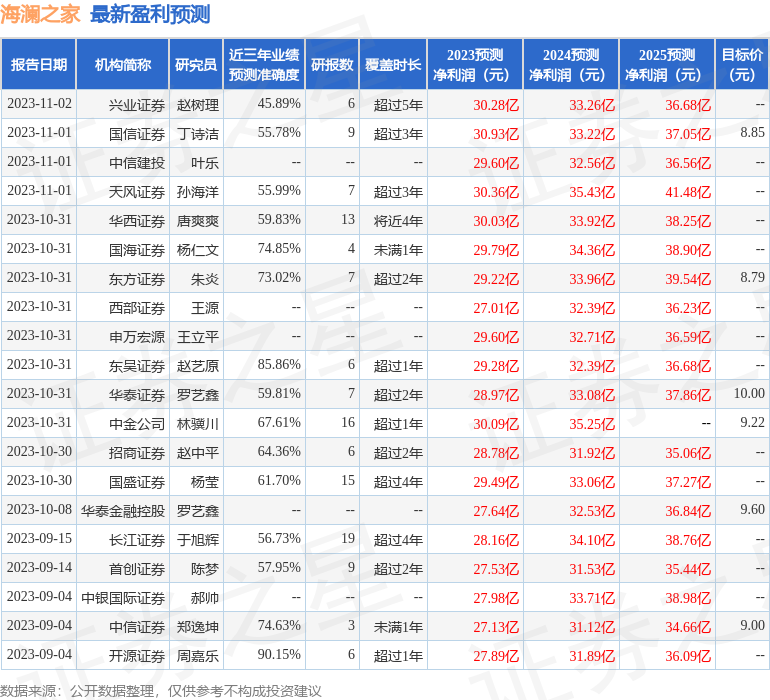Click the 35.25亿 profit forecast

pos(592,423)
